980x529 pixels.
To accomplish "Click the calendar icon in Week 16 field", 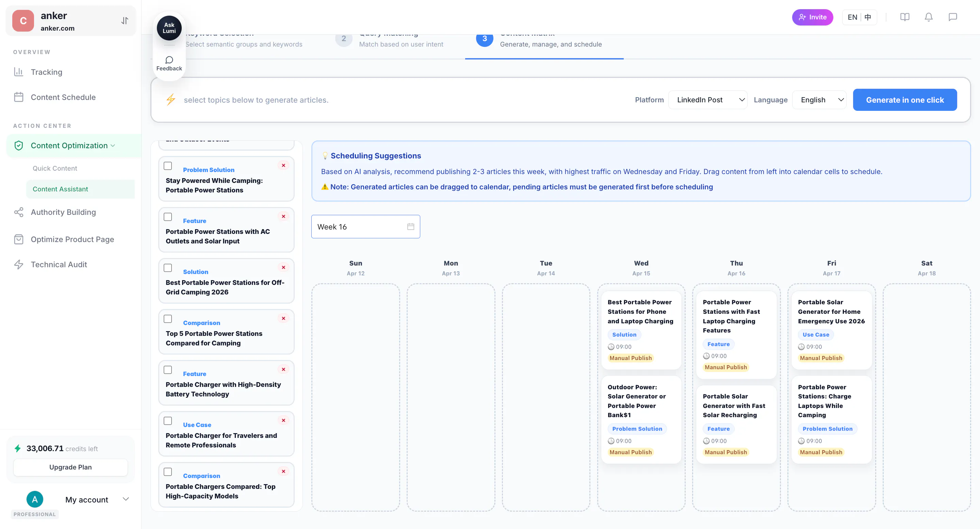I will [410, 226].
